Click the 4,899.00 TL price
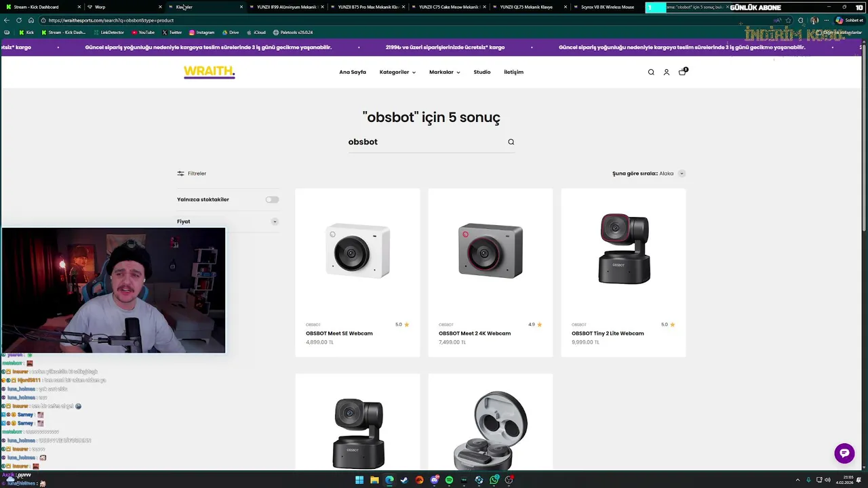Image resolution: width=868 pixels, height=488 pixels. [x=319, y=342]
